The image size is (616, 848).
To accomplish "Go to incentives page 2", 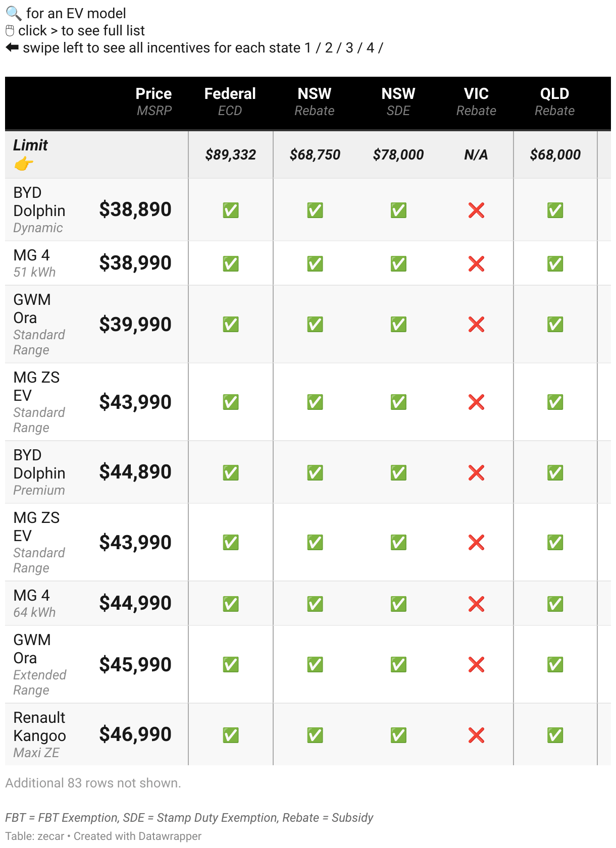I will coord(329,48).
